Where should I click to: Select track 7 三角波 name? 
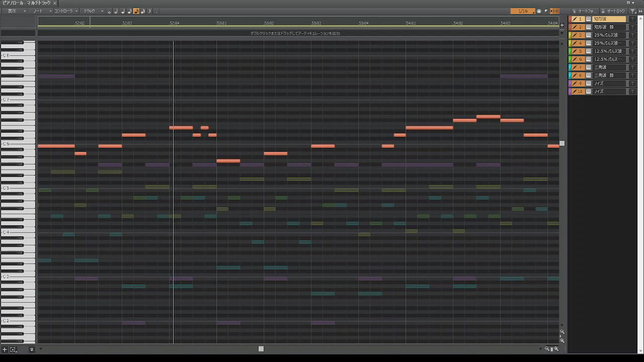(608, 67)
